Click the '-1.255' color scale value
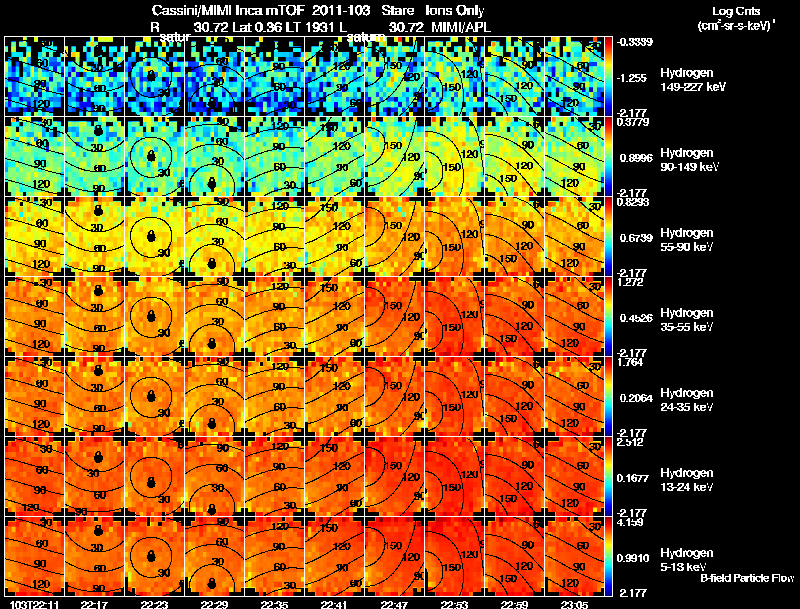Screen dimensions: 800x609 [632, 78]
